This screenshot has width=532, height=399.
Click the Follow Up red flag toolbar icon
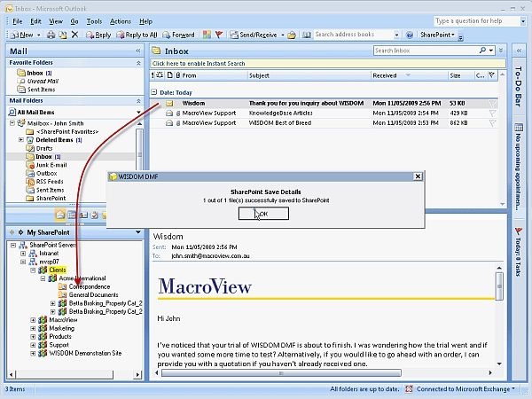point(219,35)
